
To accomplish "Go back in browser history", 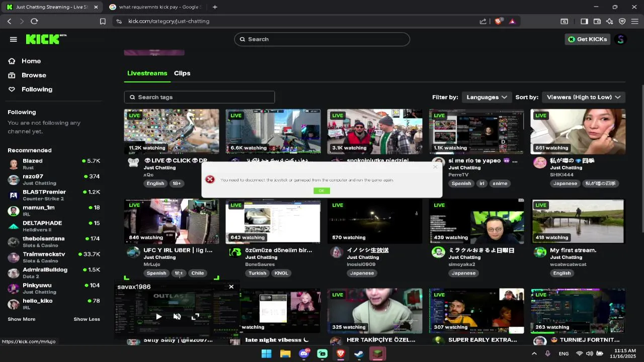I will [x=9, y=21].
